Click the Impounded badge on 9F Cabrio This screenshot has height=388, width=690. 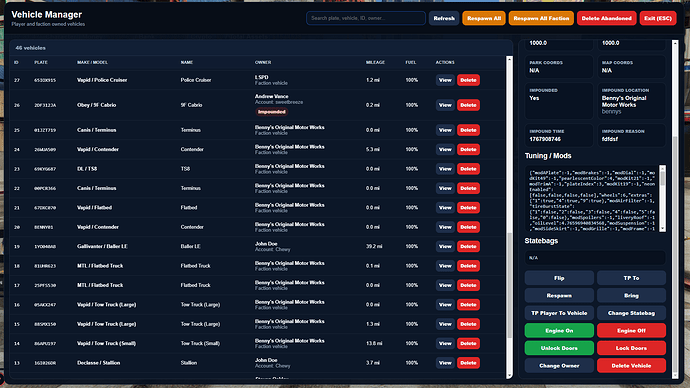tap(272, 112)
